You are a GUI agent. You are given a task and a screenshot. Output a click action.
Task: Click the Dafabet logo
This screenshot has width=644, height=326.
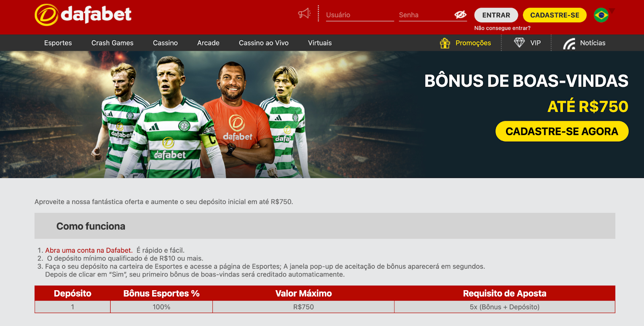point(83,15)
